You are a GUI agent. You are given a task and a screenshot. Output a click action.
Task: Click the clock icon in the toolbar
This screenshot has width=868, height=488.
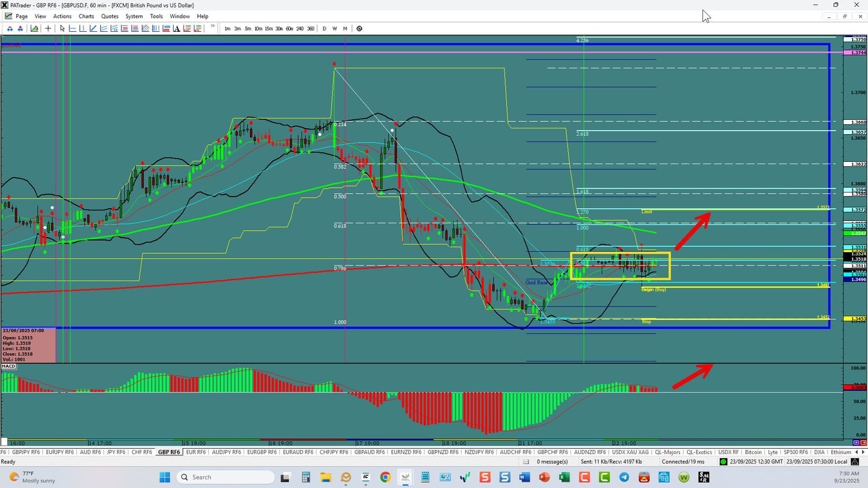coord(359,28)
